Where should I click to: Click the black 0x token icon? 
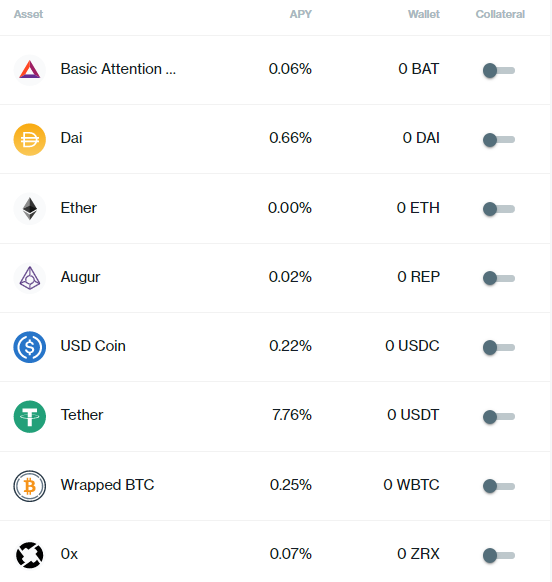click(30, 555)
